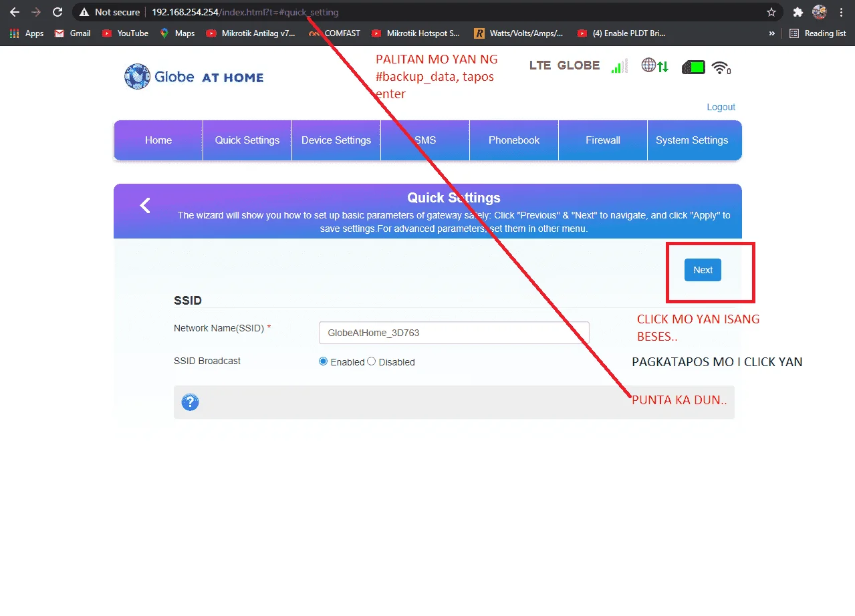Click the Network Name(SSID) input field
The width and height of the screenshot is (855, 616).
point(454,333)
